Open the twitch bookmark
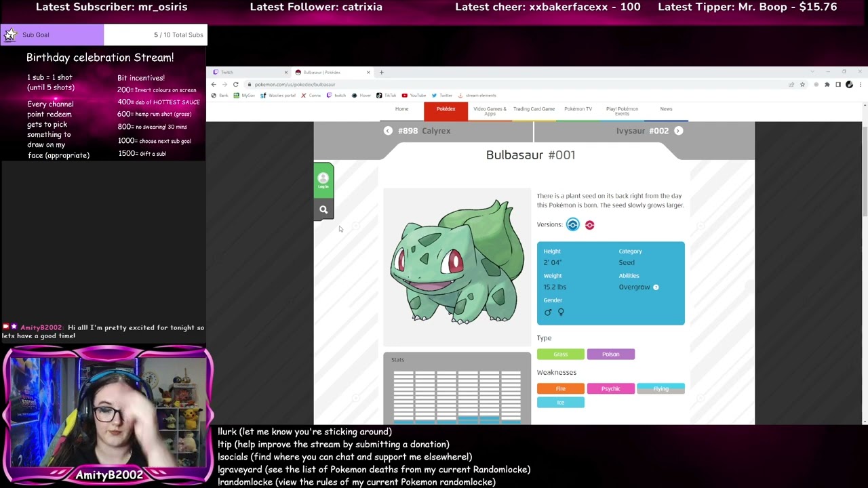The image size is (868, 488). (x=336, y=96)
